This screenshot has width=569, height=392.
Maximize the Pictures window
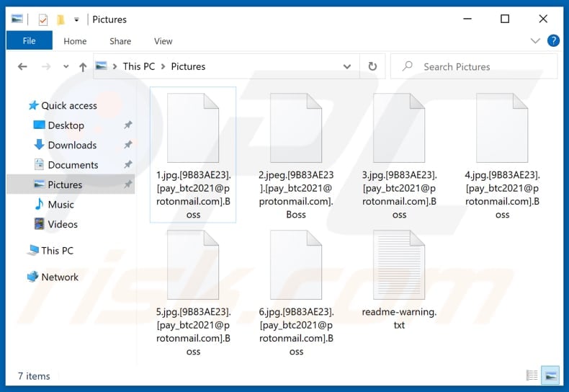pos(505,19)
